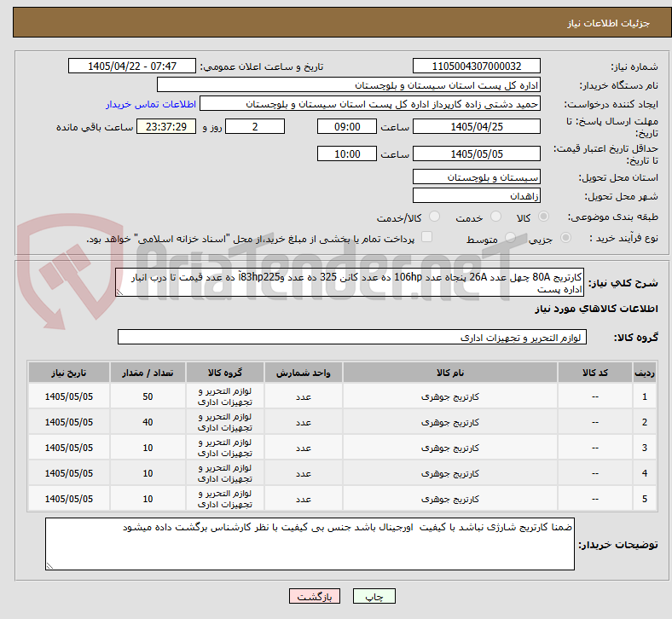Click quantity 50 in row 1
Image resolution: width=672 pixels, height=619 pixels.
148,396
